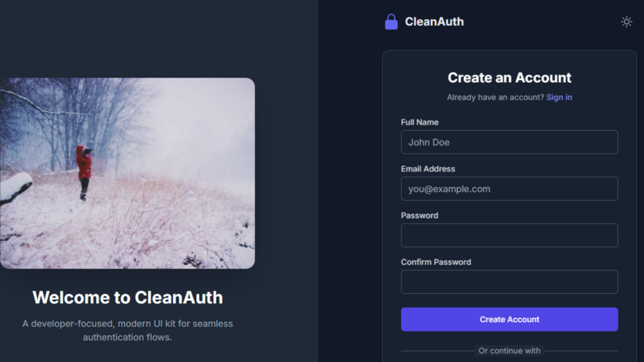644x362 pixels.
Task: Submit with the Create Account button
Action: 509,319
